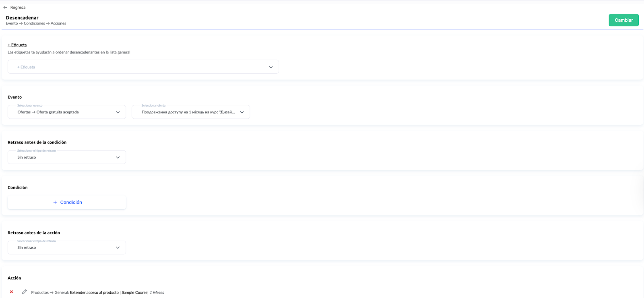
Task: Click the chevron under Retraso antes de la acción
Action: 118,248
